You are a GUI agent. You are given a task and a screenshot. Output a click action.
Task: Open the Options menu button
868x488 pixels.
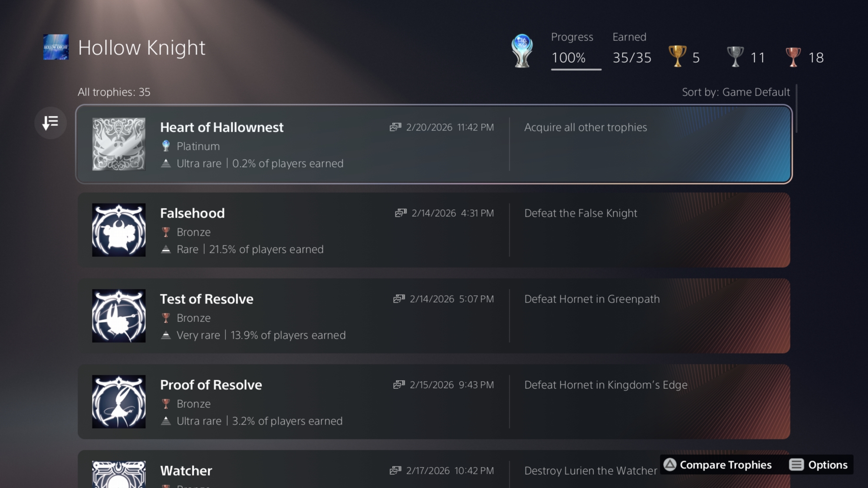pyautogui.click(x=819, y=465)
